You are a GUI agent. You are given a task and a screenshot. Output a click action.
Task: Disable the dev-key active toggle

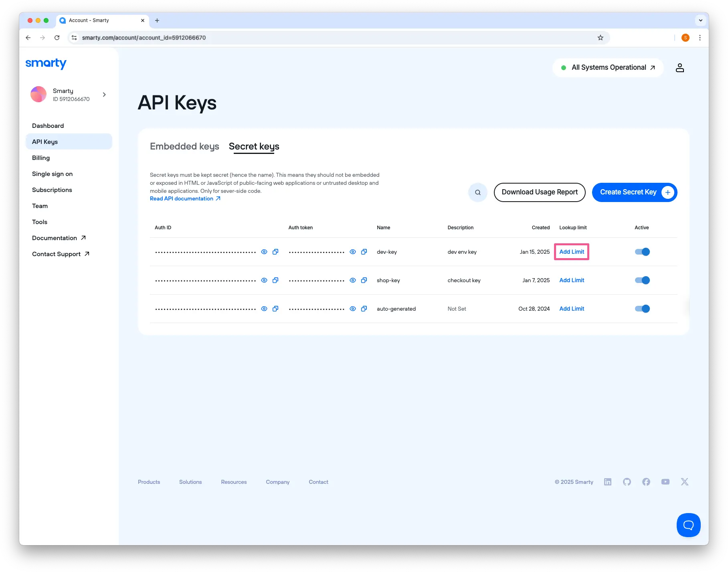coord(642,252)
